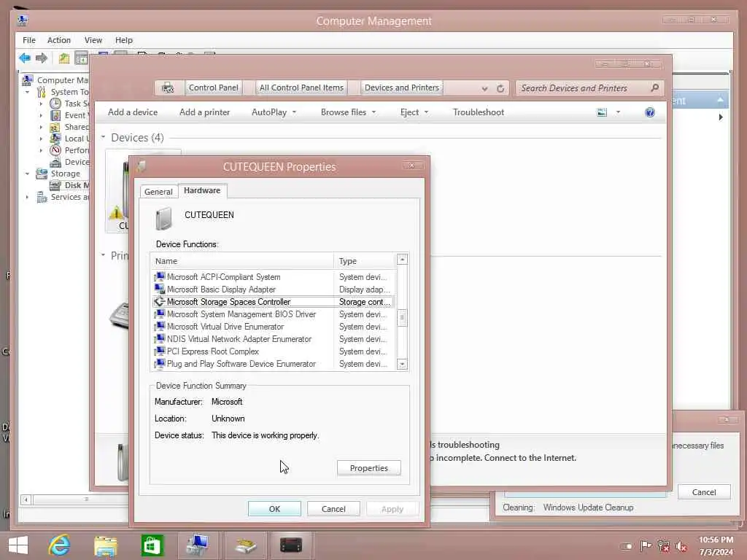
Task: Select NDIS Virtual Network Adapter Enumerator row
Action: click(x=273, y=339)
